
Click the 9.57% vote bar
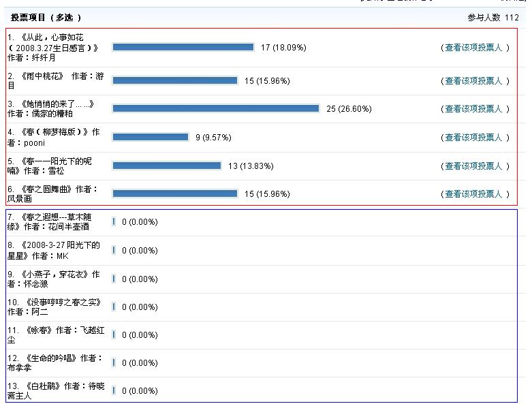click(150, 138)
